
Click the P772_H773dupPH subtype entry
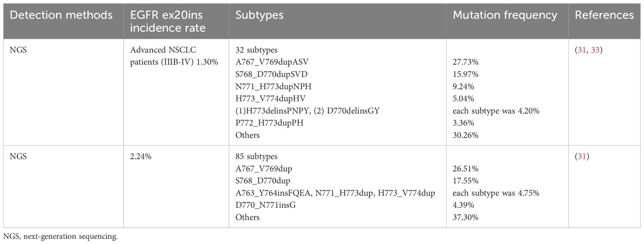pyautogui.click(x=270, y=123)
